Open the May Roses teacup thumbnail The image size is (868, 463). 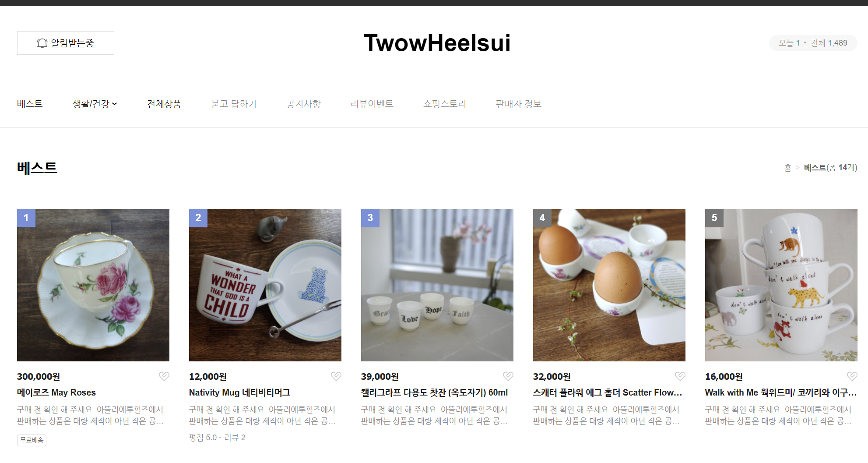93,285
